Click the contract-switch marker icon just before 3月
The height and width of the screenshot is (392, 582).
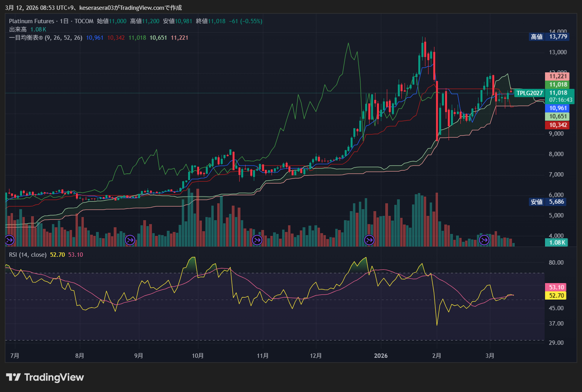[x=484, y=239]
